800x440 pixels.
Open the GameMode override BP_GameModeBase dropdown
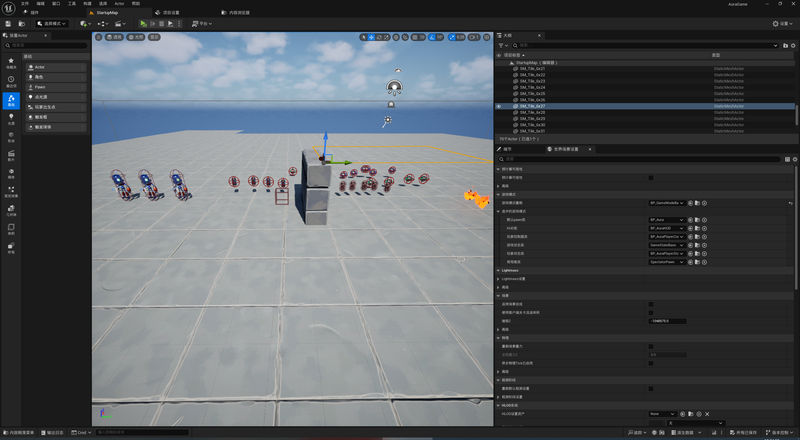tap(666, 202)
